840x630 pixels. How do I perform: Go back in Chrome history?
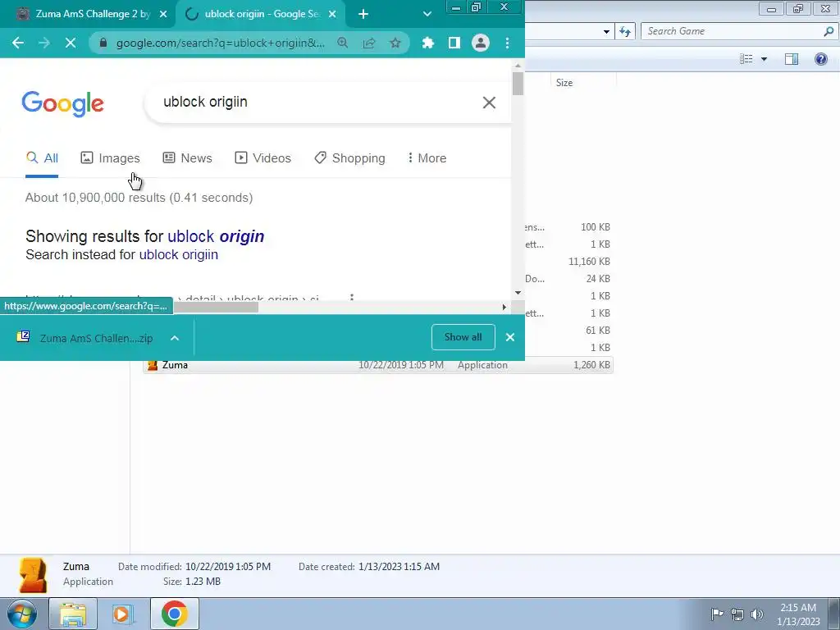(18, 43)
